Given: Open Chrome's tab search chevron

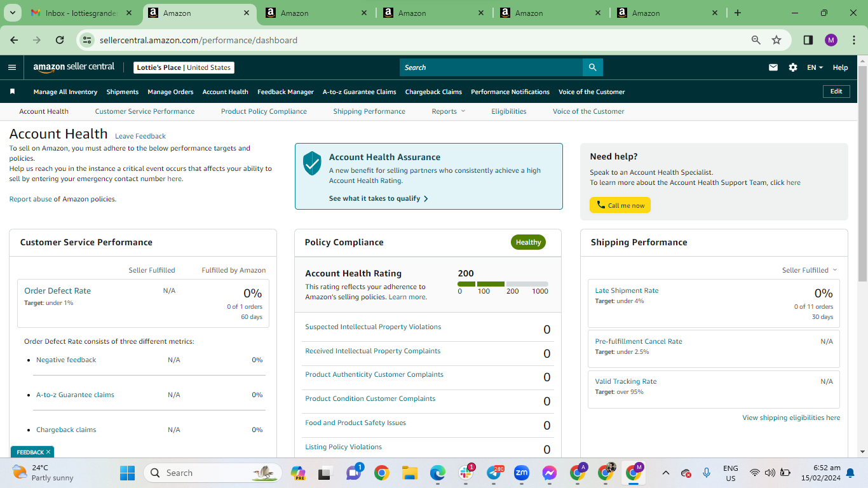Looking at the screenshot, I should click(14, 13).
